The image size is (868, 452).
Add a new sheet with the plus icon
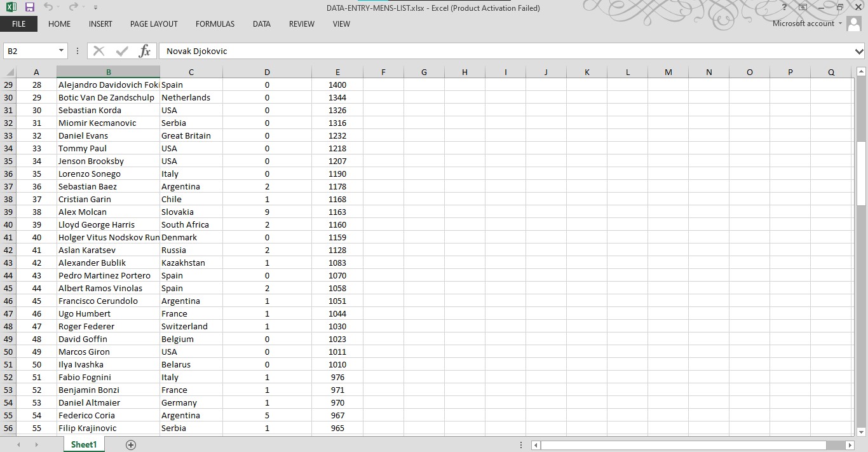point(131,445)
